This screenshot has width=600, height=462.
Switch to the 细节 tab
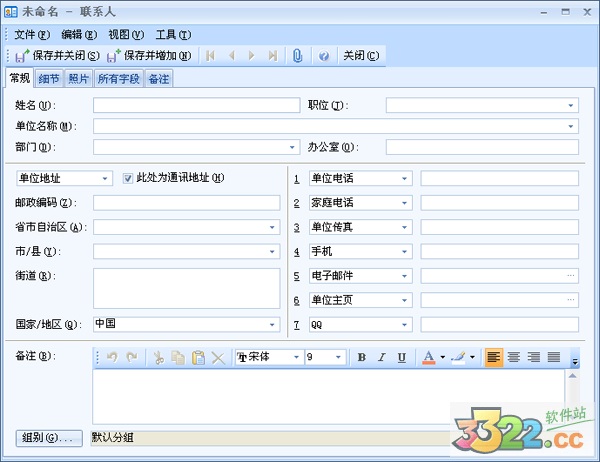click(x=49, y=79)
